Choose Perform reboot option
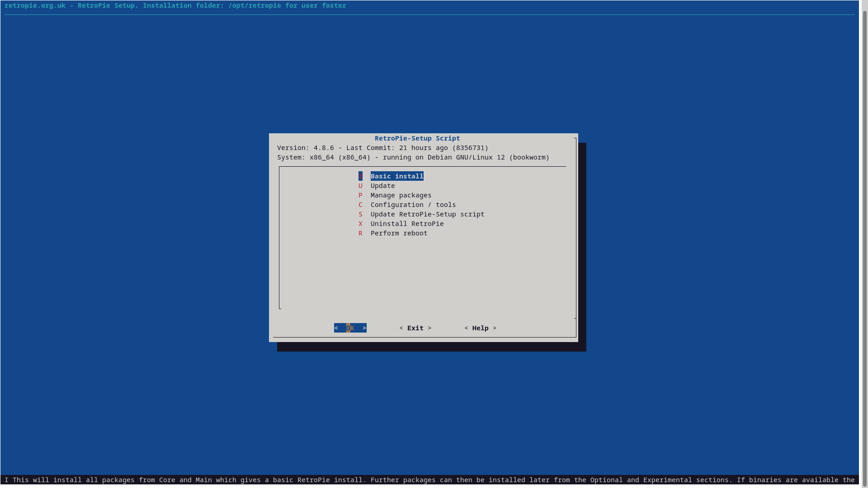The width and height of the screenshot is (868, 488). point(399,233)
